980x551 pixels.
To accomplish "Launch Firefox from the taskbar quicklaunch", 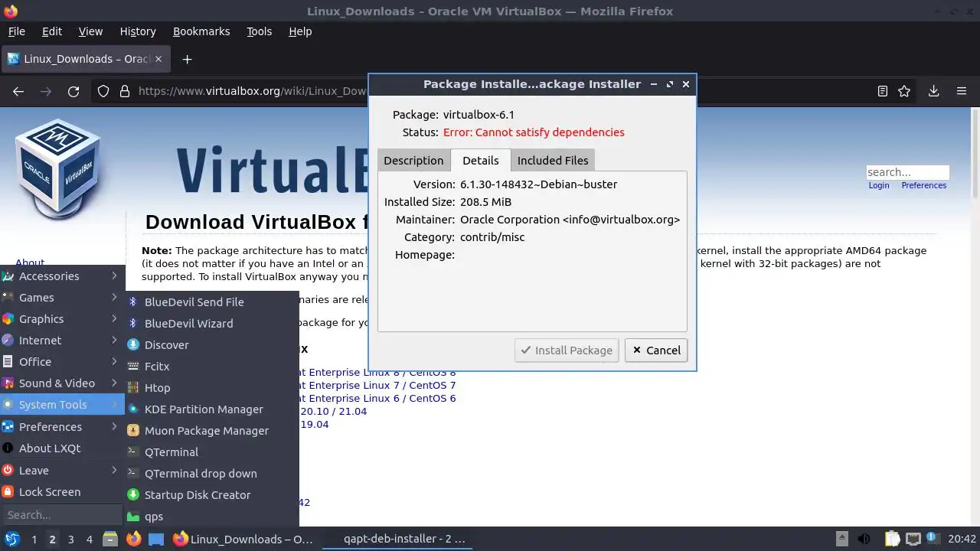I will [133, 539].
